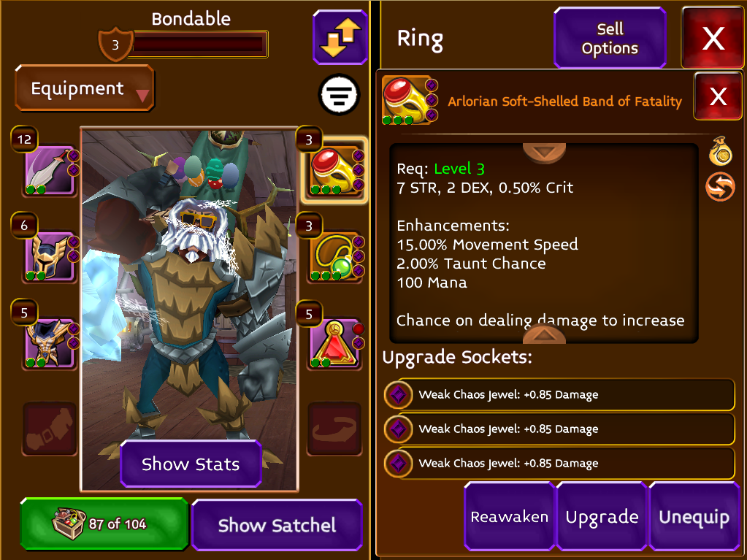Open the Equipment dropdown menu
This screenshot has width=747, height=560.
click(85, 88)
